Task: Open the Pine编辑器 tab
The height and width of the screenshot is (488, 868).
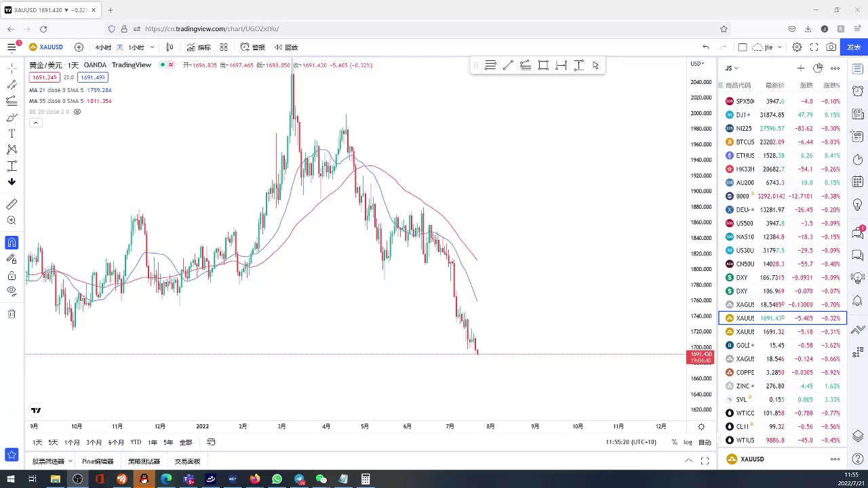Action: (98, 462)
